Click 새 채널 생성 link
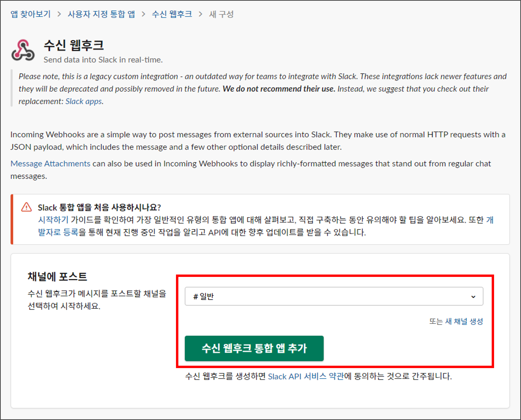 click(464, 322)
